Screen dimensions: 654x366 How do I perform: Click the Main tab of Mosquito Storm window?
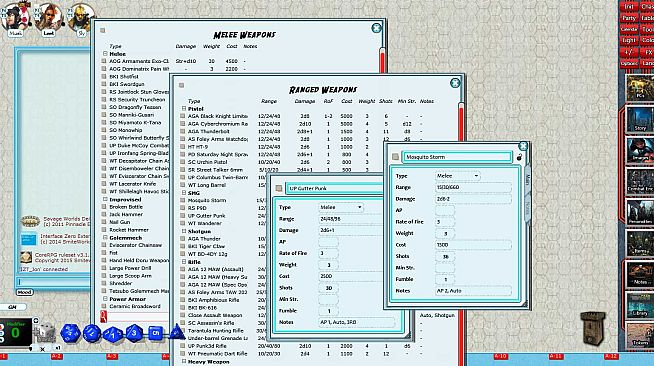click(528, 180)
